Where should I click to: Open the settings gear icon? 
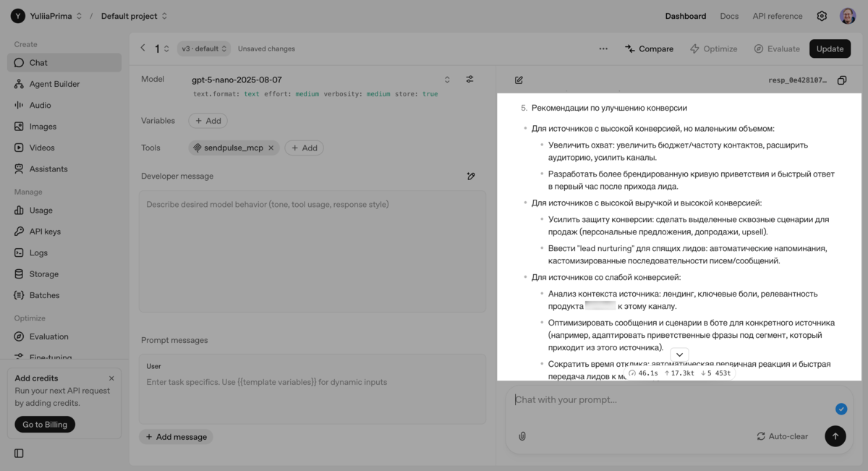pos(822,16)
